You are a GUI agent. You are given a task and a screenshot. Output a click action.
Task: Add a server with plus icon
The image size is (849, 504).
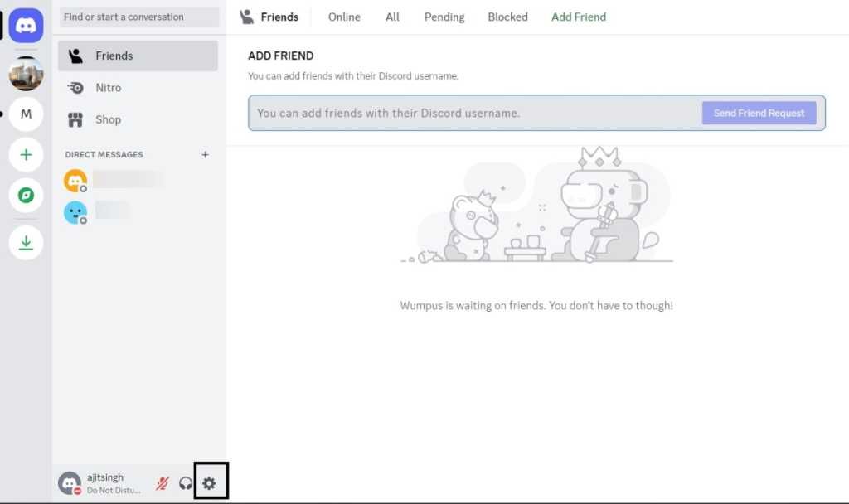[x=26, y=155]
